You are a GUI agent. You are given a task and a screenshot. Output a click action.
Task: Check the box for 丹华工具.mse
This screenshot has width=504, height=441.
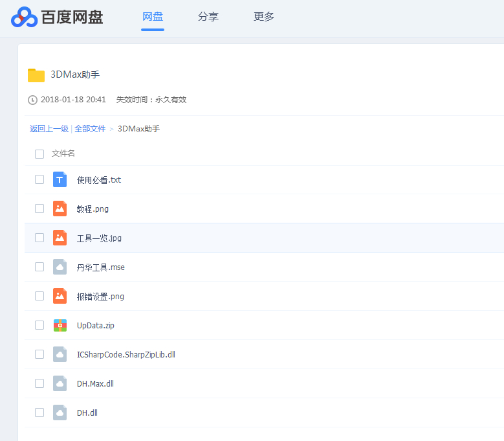point(39,267)
